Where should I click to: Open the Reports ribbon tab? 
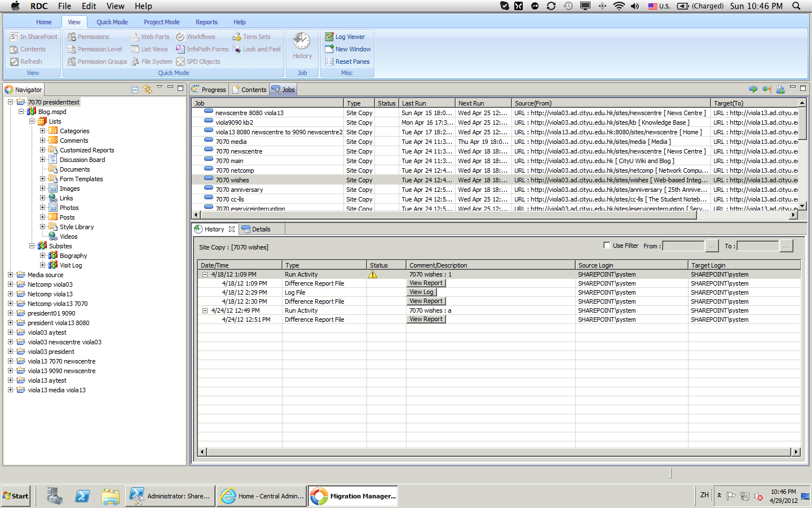pos(206,22)
